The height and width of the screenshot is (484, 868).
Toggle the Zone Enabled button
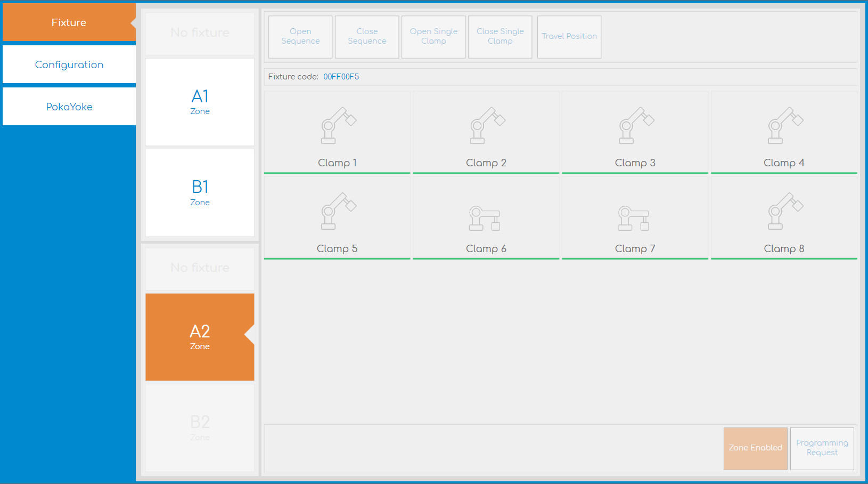click(755, 448)
